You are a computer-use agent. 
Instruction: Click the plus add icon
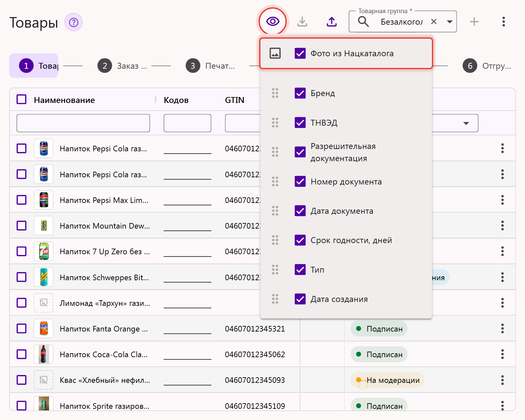click(x=474, y=22)
